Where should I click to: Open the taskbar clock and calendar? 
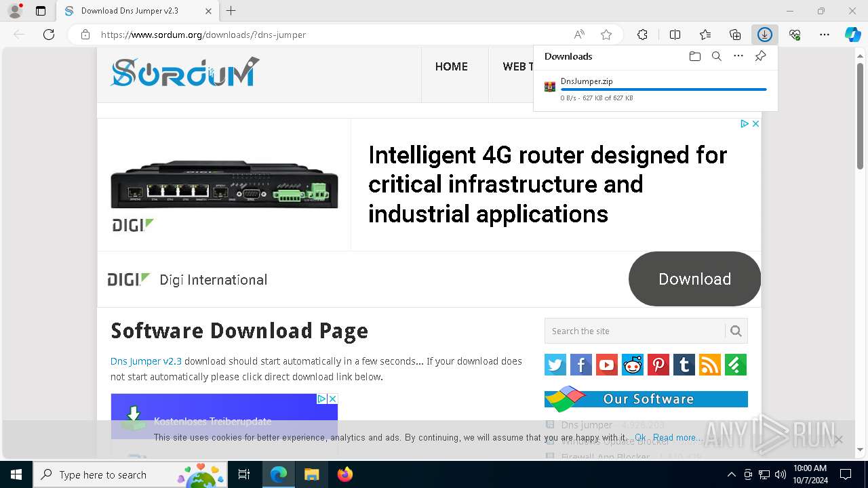[810, 474]
